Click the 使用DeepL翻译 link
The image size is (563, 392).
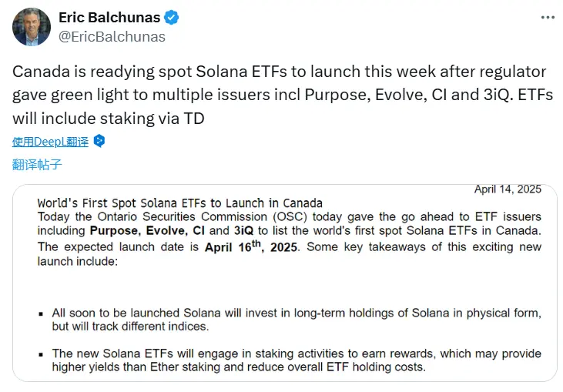[x=51, y=142]
